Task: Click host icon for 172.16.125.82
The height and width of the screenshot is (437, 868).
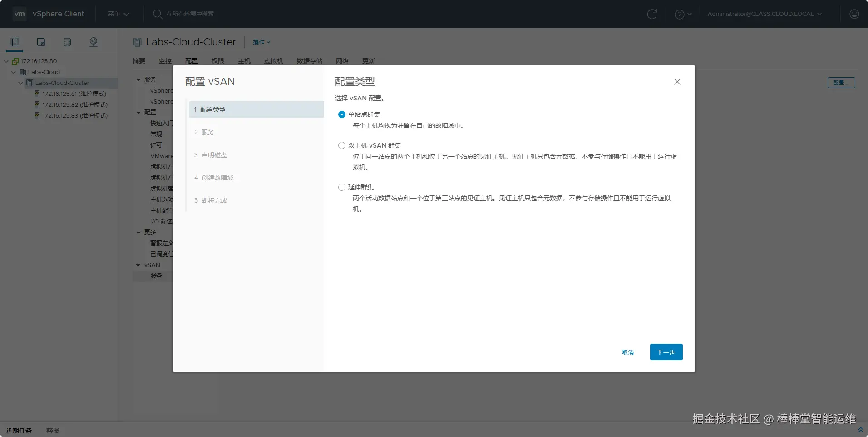Action: 37,105
